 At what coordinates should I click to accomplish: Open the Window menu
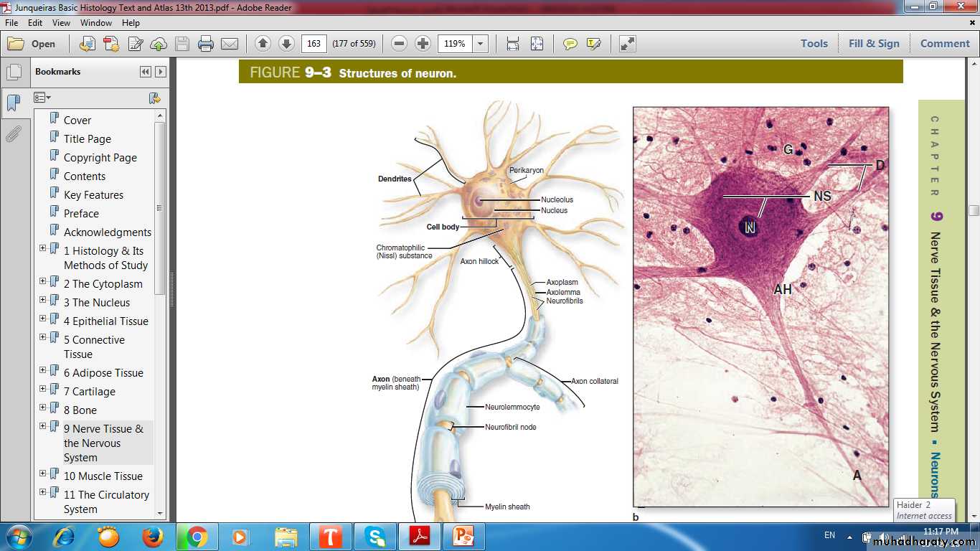click(96, 23)
